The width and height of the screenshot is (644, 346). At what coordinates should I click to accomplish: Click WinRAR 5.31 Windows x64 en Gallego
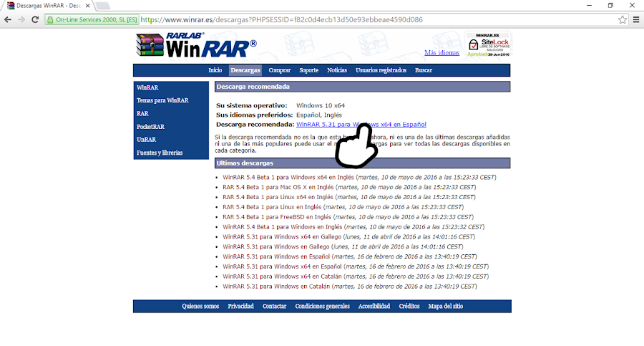282,236
